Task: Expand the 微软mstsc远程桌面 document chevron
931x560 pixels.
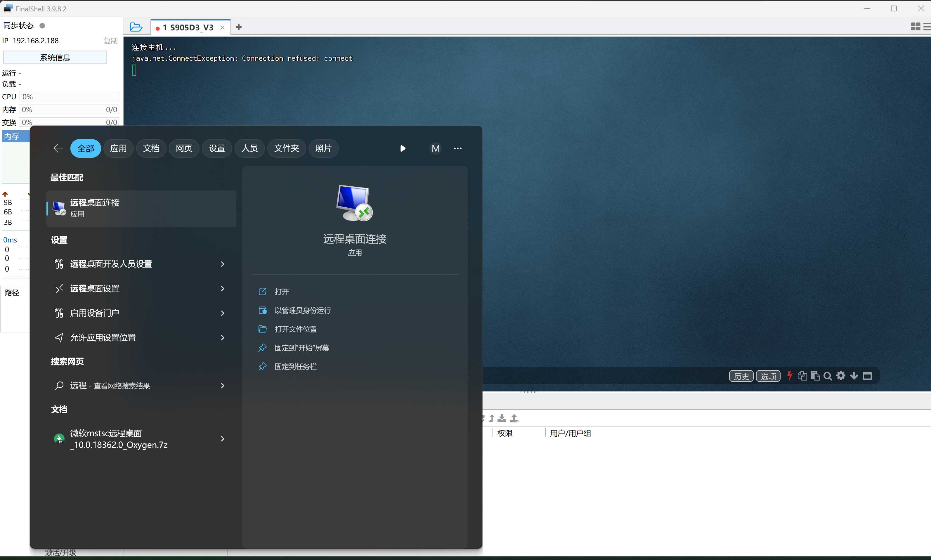Action: tap(223, 439)
